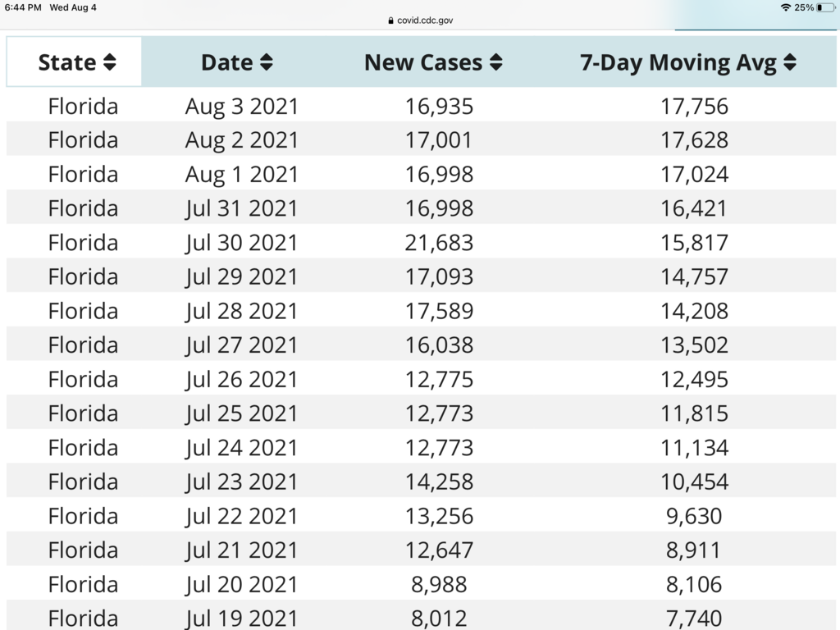Tap the 6:44 PM clock

(x=23, y=7)
